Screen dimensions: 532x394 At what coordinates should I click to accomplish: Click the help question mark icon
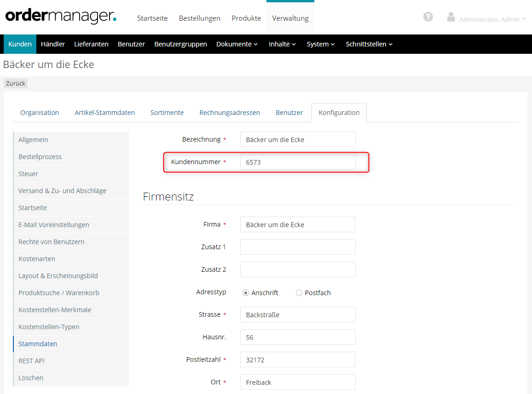(428, 17)
